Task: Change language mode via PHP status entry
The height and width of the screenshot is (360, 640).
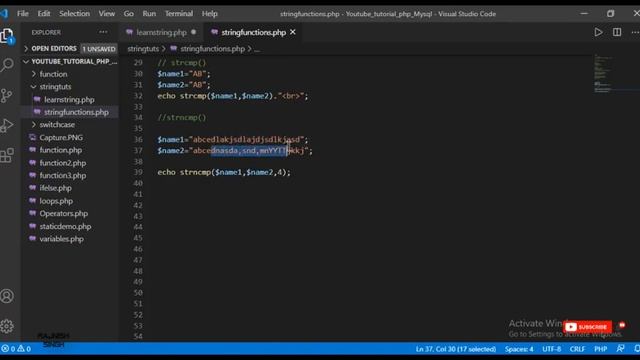Action: pos(600,349)
